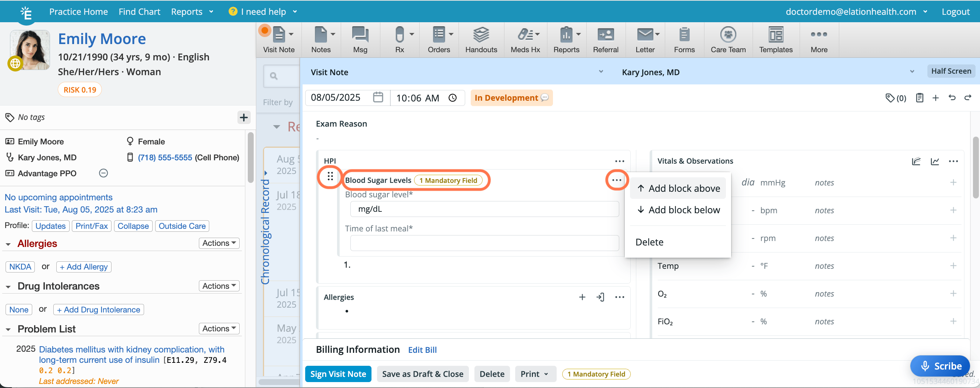Click the Scribe button
The image size is (980, 388).
(x=939, y=366)
